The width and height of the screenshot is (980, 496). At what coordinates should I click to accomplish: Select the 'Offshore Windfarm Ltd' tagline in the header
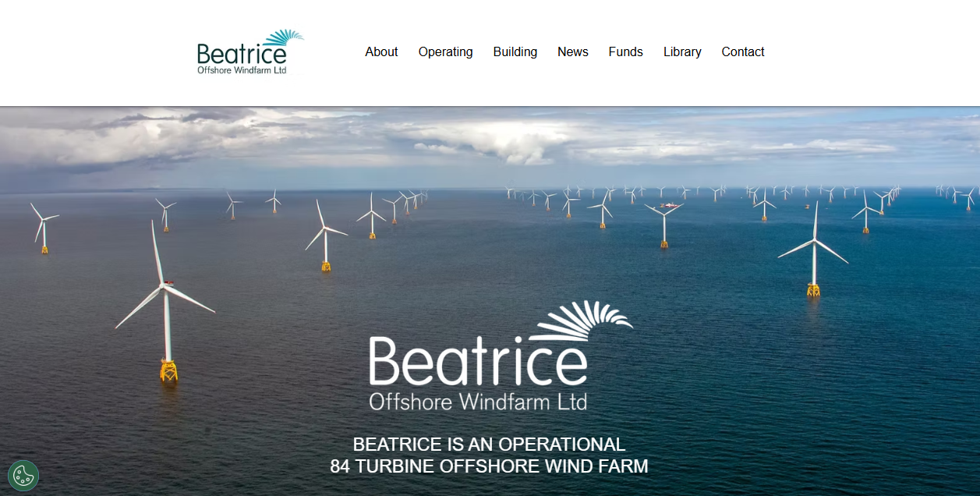(x=241, y=69)
